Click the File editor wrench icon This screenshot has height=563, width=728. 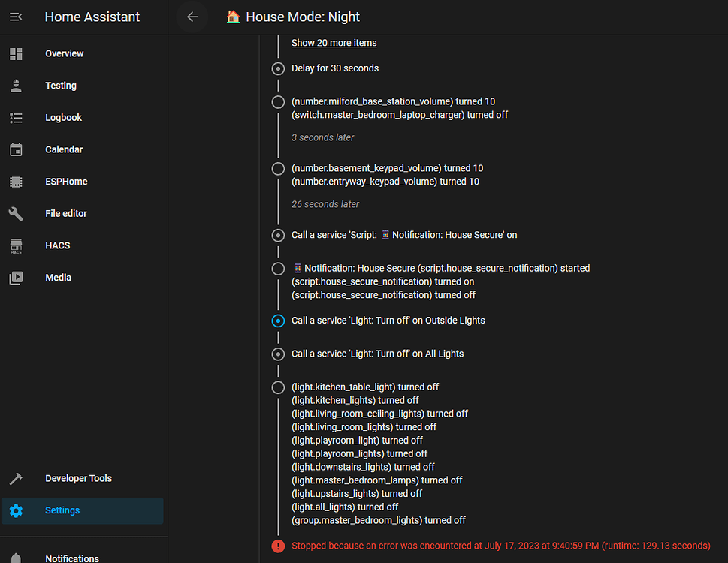(x=16, y=214)
